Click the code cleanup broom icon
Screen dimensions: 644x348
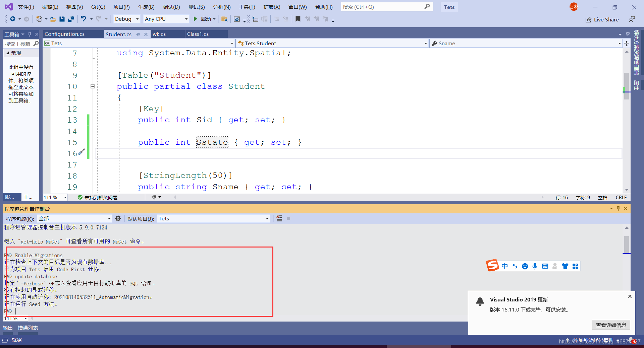coord(154,197)
